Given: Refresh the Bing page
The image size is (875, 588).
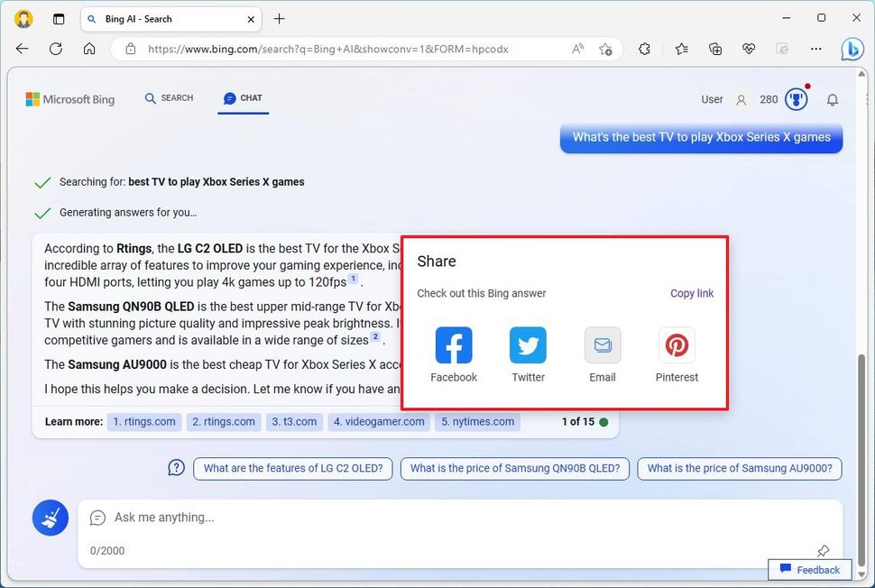Looking at the screenshot, I should tap(56, 49).
